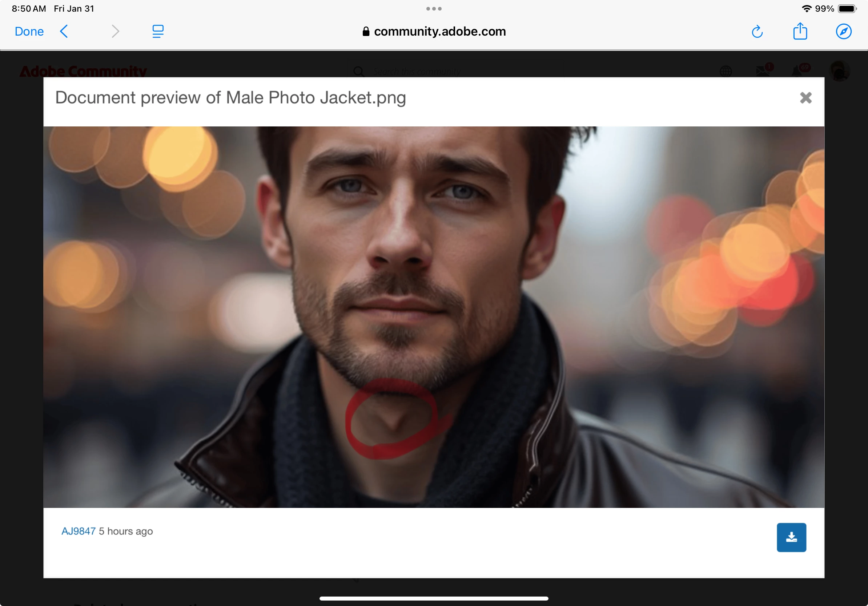Open the dimmed globe language icon
This screenshot has width=868, height=606.
pyautogui.click(x=726, y=71)
